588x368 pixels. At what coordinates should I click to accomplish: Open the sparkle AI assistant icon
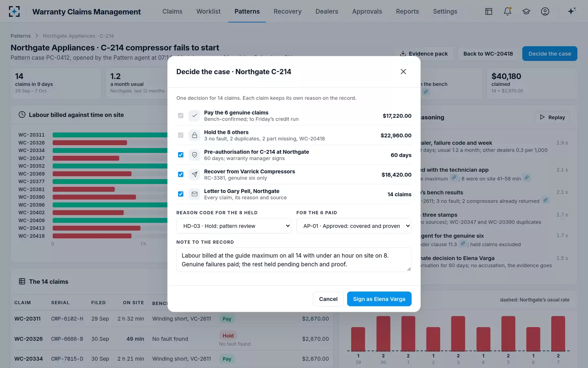coord(572,11)
